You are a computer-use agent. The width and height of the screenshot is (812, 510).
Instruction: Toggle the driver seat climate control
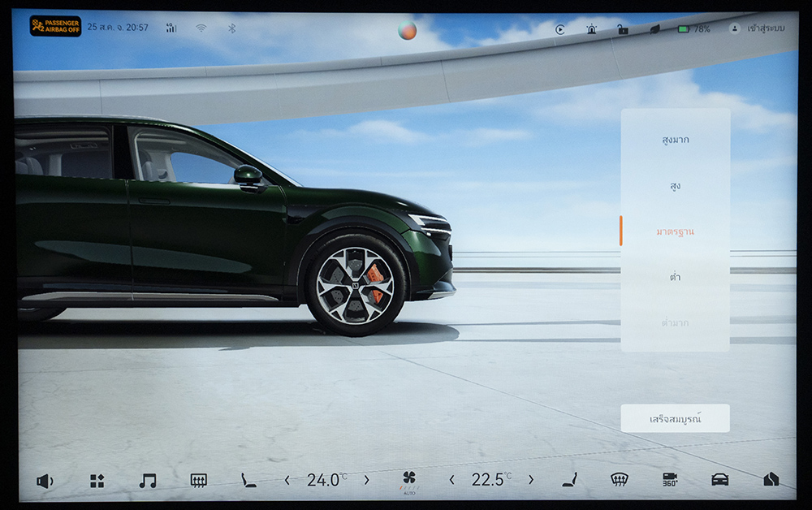[248, 481]
